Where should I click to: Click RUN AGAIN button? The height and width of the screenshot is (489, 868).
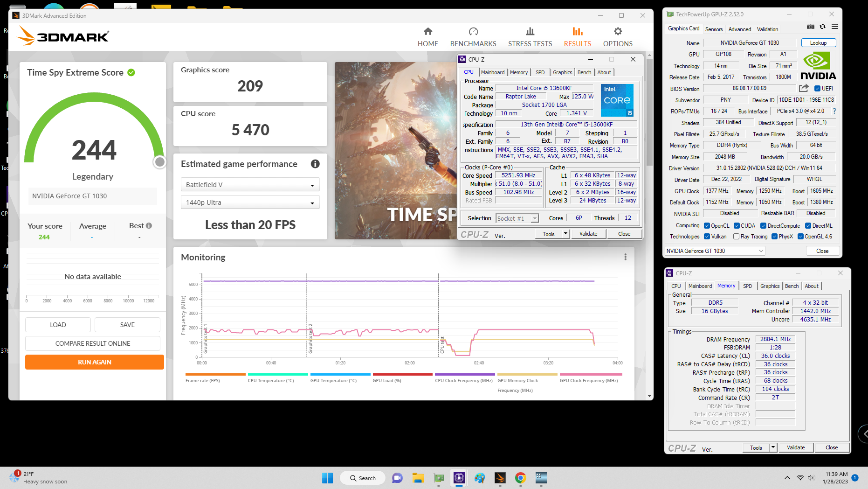[95, 362]
